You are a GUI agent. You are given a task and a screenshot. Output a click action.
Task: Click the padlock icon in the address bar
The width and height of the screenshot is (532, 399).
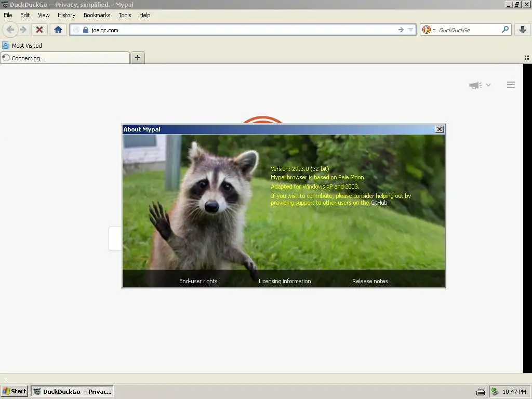86,30
